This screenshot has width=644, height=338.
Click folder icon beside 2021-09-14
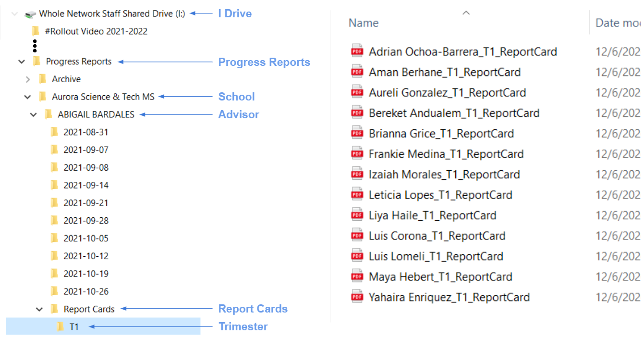click(54, 185)
